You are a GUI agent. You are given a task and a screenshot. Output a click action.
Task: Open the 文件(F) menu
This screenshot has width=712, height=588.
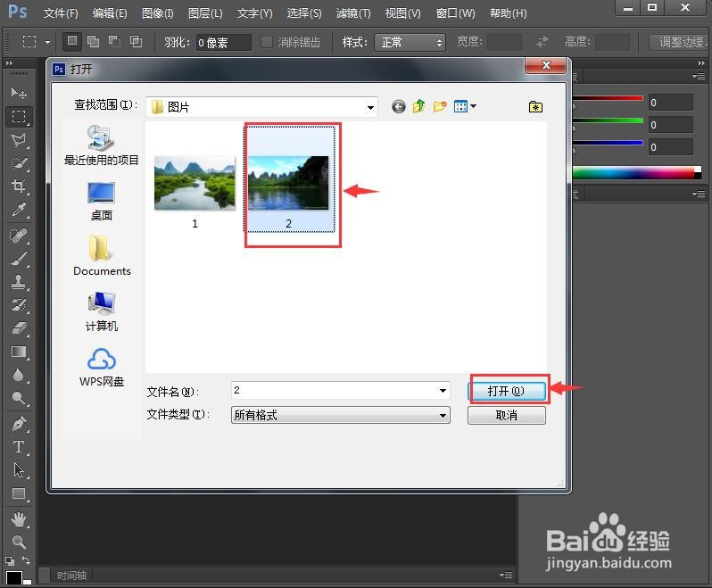(61, 13)
